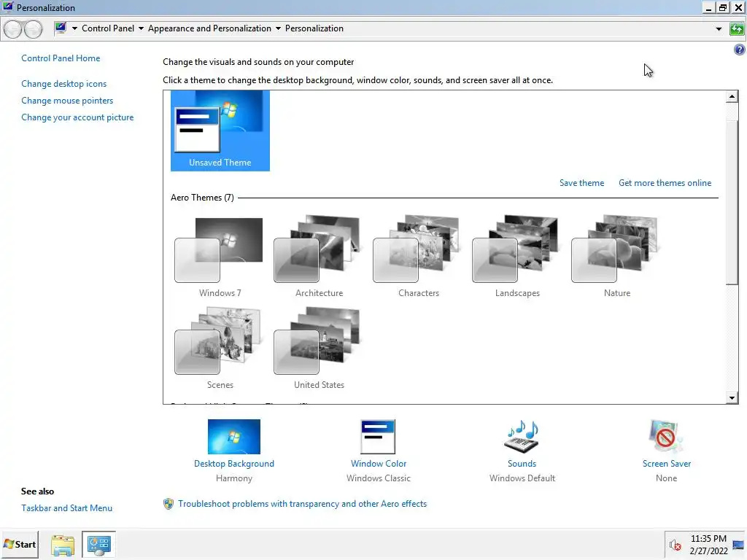Click theme list scroll down arrow

click(732, 397)
